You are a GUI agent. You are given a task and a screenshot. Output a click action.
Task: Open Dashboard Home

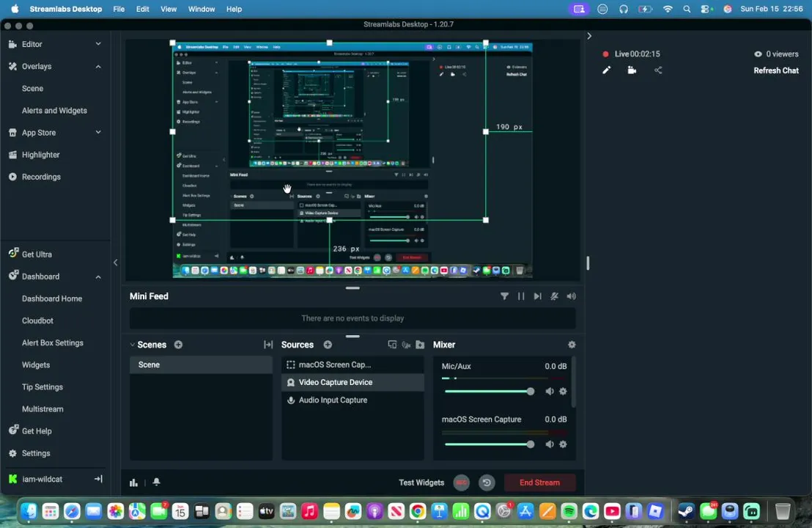coord(52,298)
